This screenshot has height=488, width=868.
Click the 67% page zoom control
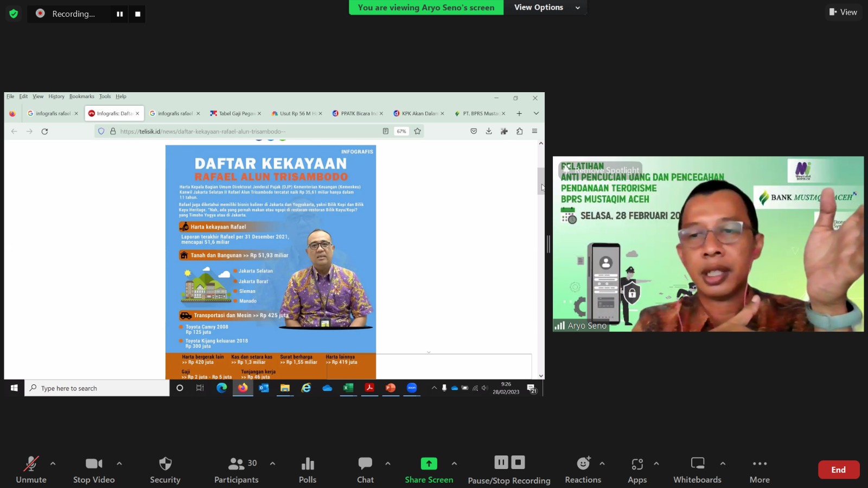pyautogui.click(x=400, y=131)
